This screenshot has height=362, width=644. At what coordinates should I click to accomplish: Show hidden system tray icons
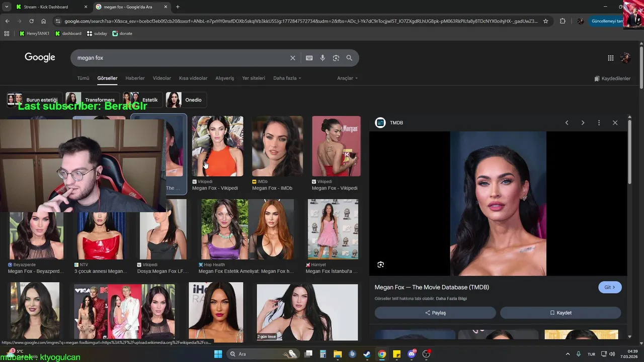[x=568, y=354]
